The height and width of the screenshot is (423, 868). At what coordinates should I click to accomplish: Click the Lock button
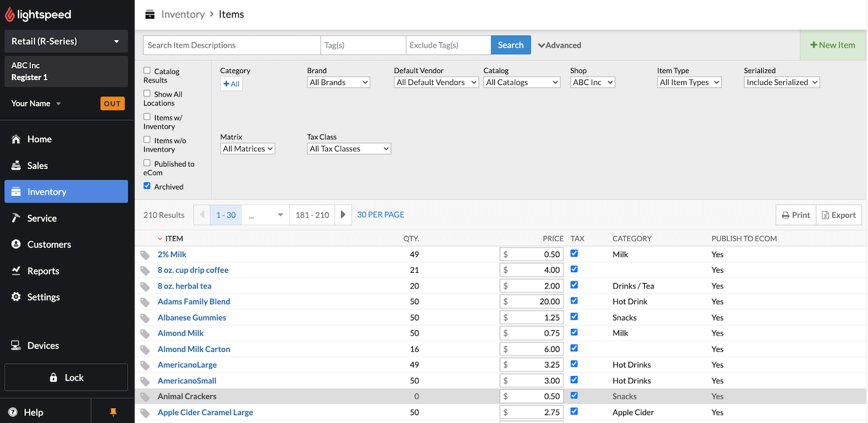point(66,377)
